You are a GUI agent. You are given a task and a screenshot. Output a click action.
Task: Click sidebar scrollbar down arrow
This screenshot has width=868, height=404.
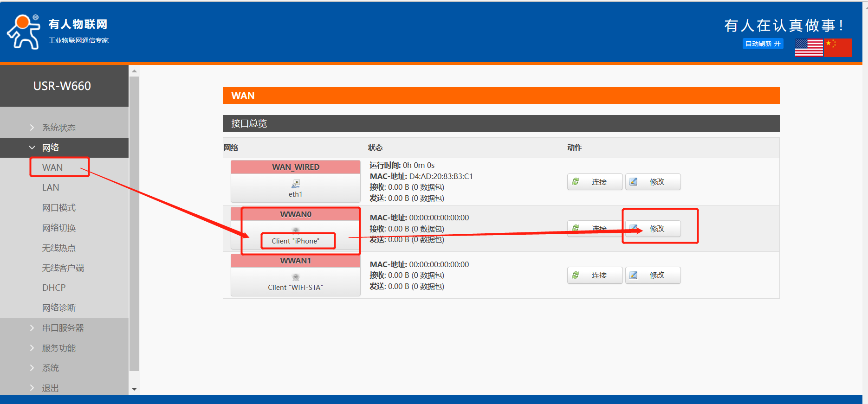tap(134, 389)
